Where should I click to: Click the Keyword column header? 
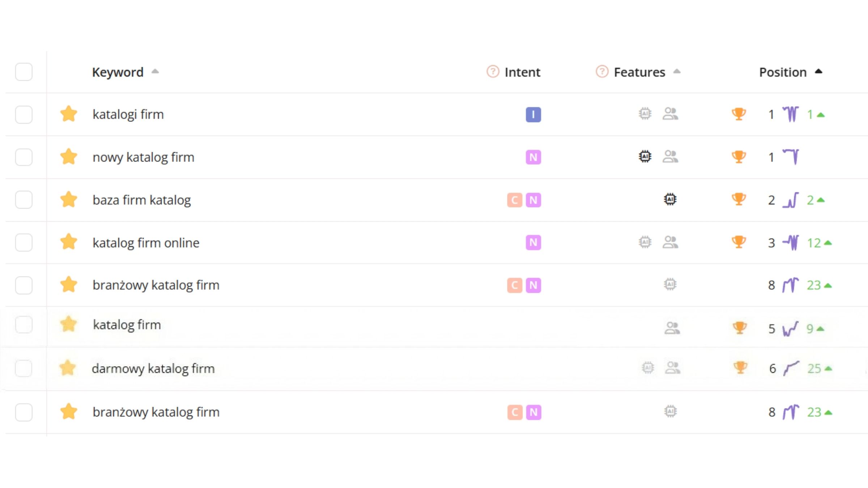pos(118,72)
